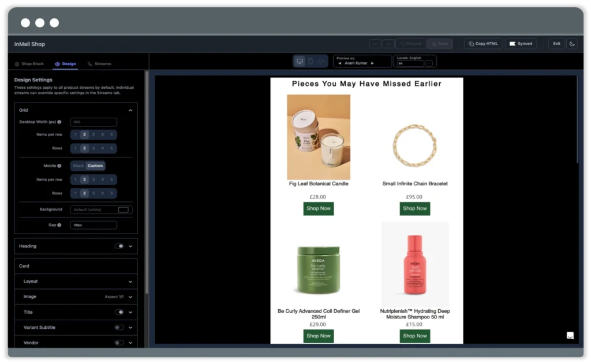Open the HTML code preview icon
This screenshot has height=364, width=591.
click(x=321, y=61)
